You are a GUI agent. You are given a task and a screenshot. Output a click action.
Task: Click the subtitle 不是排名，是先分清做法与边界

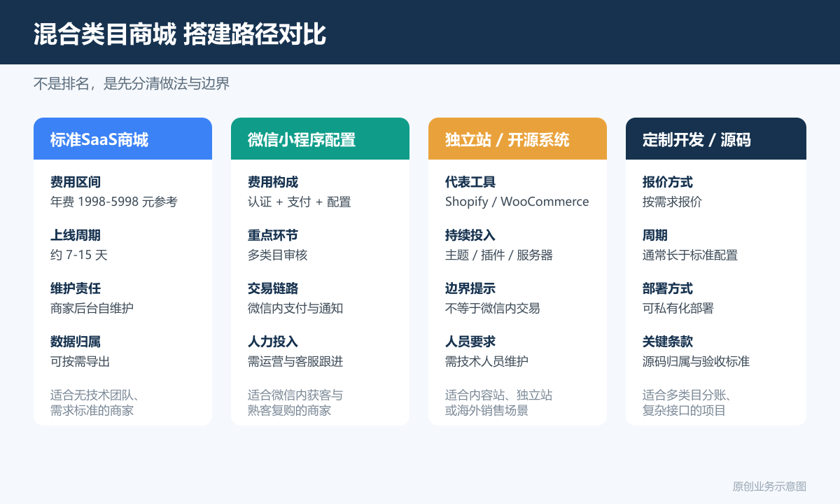132,84
